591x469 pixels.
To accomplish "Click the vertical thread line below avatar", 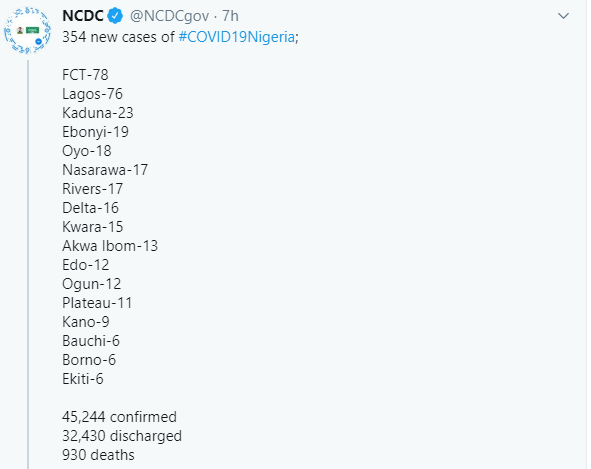I will click(28, 264).
